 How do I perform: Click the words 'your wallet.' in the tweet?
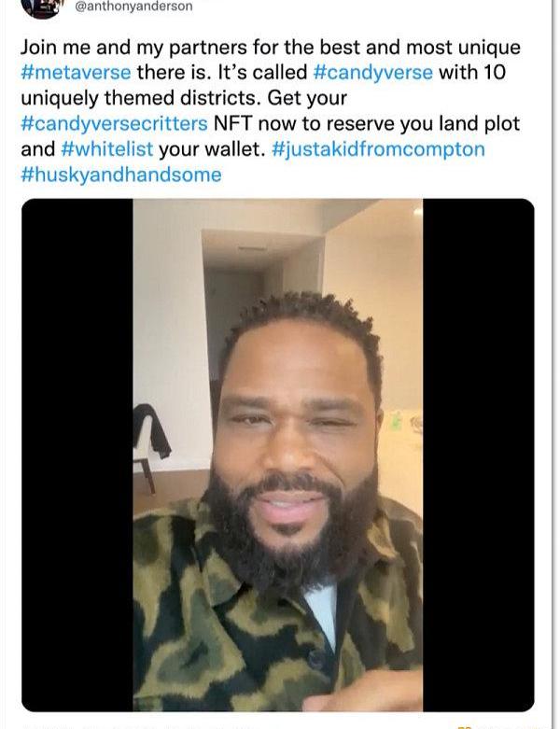[x=212, y=149]
